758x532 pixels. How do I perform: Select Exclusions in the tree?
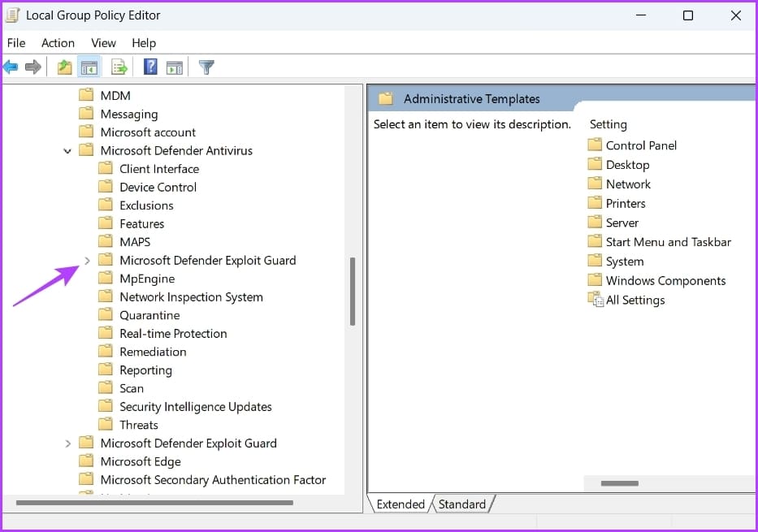(146, 205)
